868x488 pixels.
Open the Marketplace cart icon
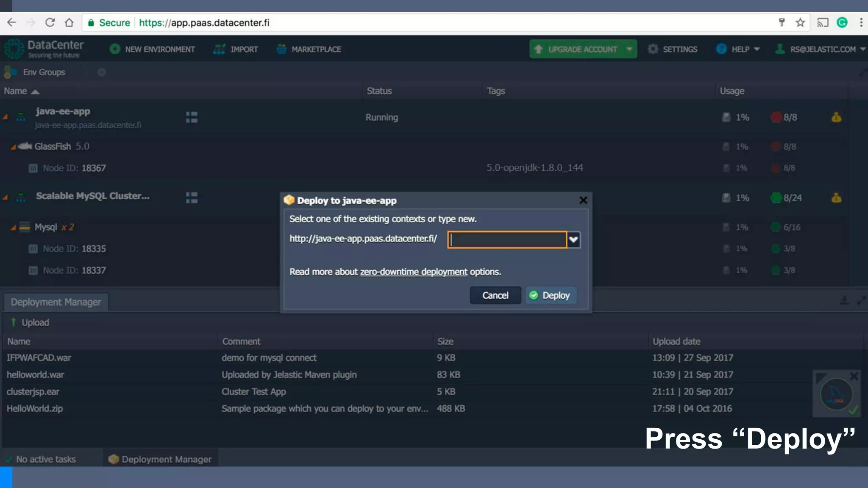[281, 49]
